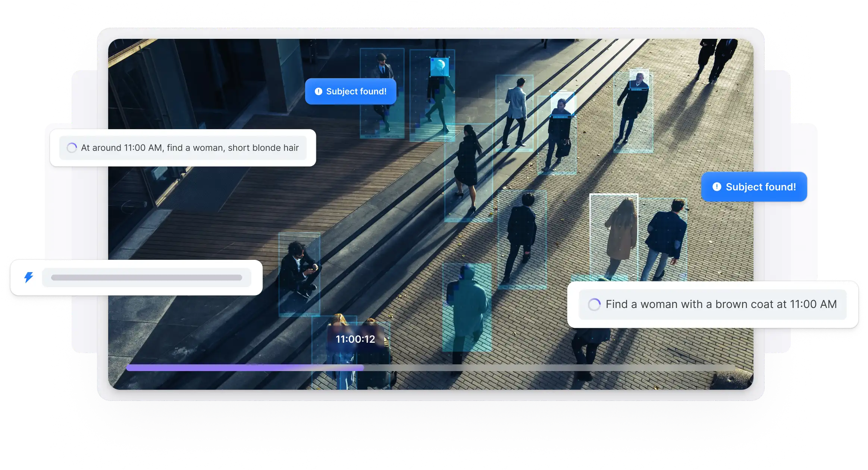Viewport: 868px width, 470px height.
Task: Select the query about short blonde hair
Action: 190,148
